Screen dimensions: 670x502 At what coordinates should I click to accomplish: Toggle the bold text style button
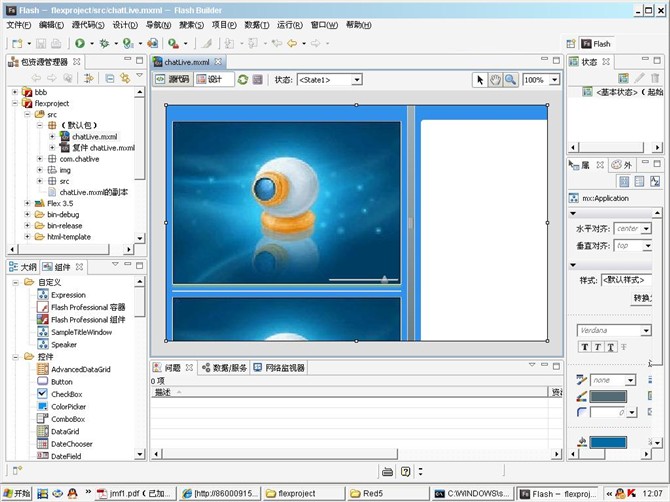point(584,347)
